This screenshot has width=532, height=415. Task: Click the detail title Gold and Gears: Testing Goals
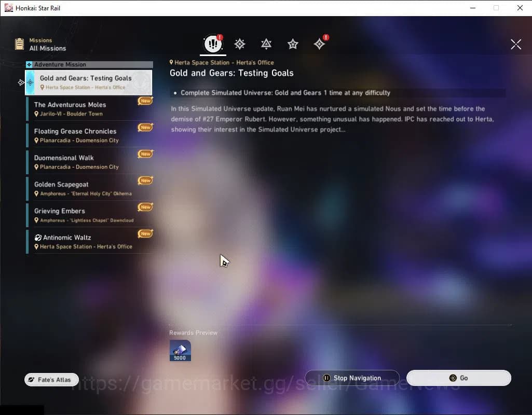coord(231,73)
